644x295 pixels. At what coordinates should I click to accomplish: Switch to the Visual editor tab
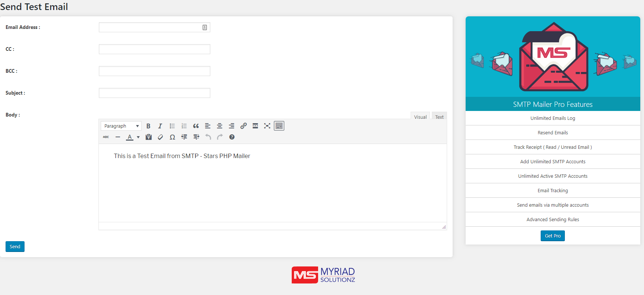420,117
